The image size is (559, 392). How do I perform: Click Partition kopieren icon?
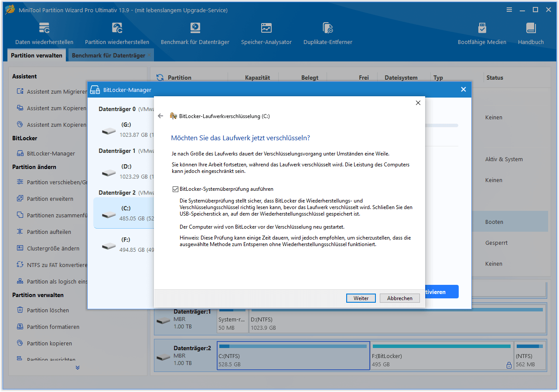(20, 343)
